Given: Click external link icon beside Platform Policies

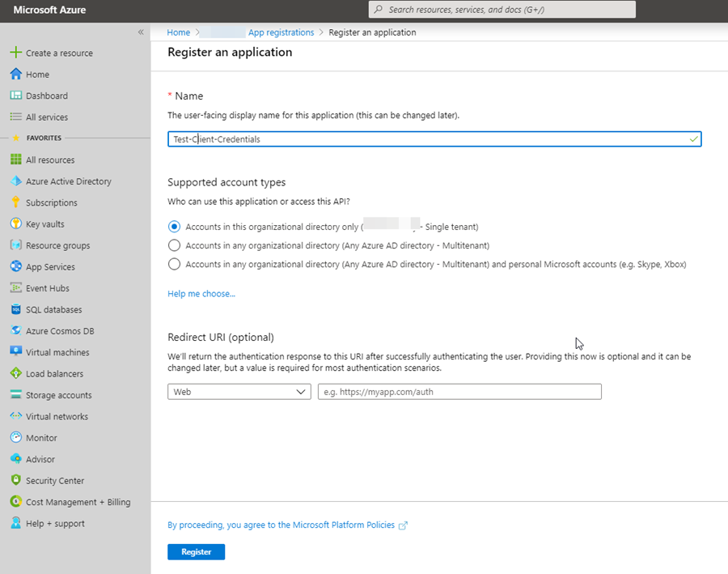Looking at the screenshot, I should pos(403,525).
